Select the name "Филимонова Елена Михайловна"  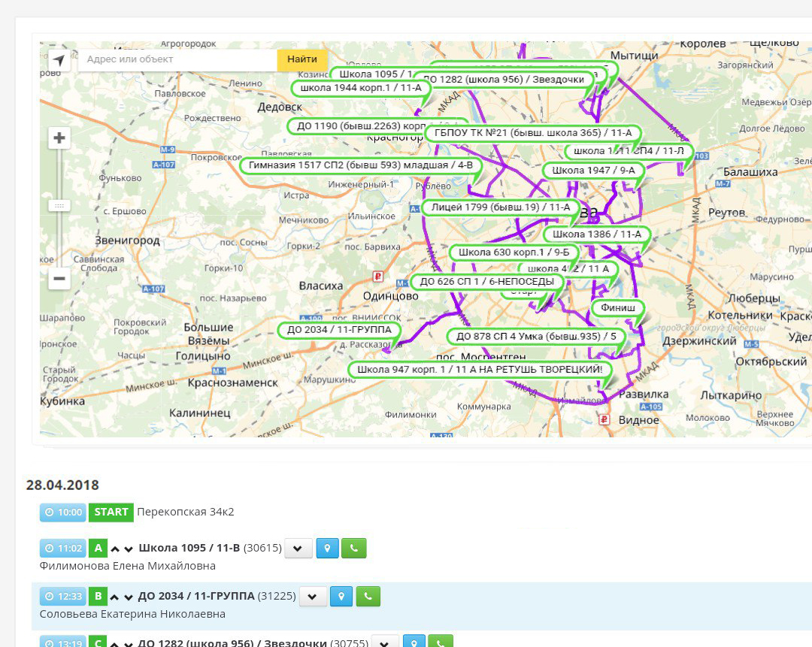tap(127, 567)
